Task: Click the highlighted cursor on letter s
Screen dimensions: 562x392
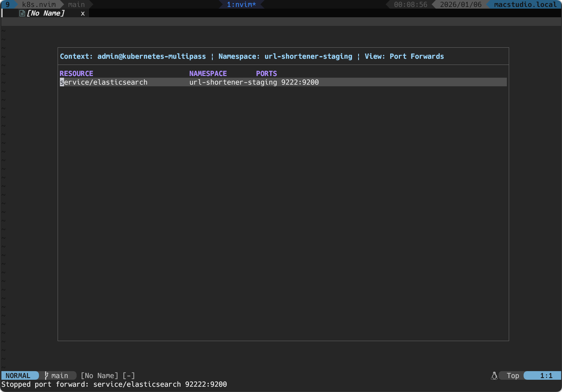Action: coord(62,82)
